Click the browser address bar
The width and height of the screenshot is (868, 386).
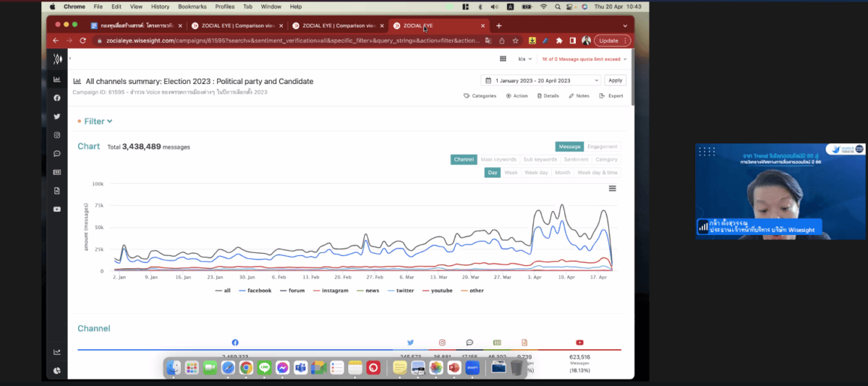point(289,40)
